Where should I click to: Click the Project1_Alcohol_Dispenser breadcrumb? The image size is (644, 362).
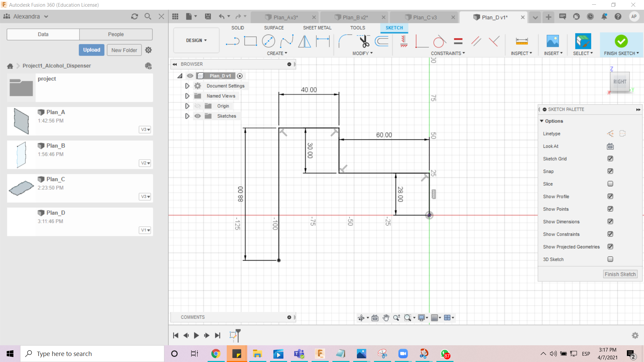[57, 66]
